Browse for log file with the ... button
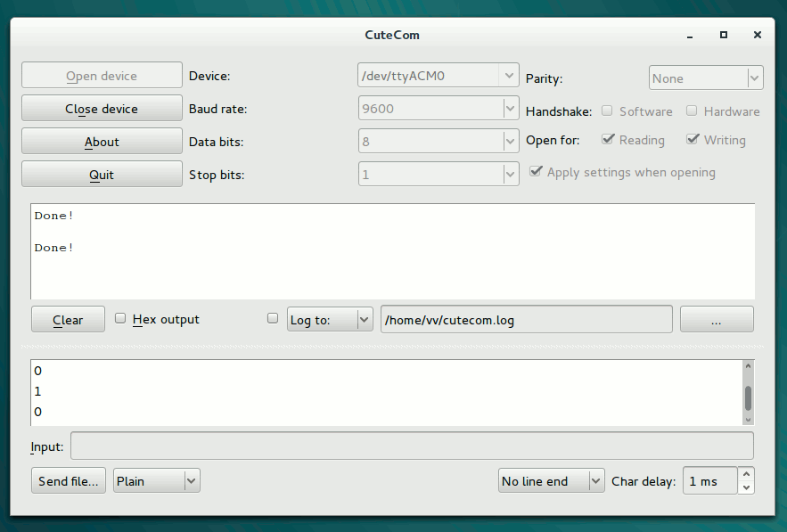787x532 pixels. (x=717, y=320)
